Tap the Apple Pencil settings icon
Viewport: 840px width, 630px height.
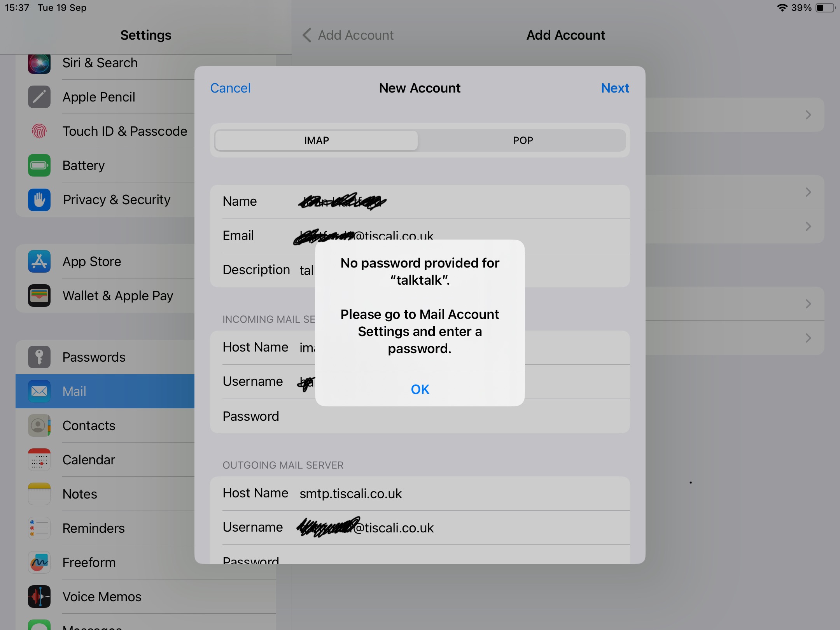click(x=39, y=97)
